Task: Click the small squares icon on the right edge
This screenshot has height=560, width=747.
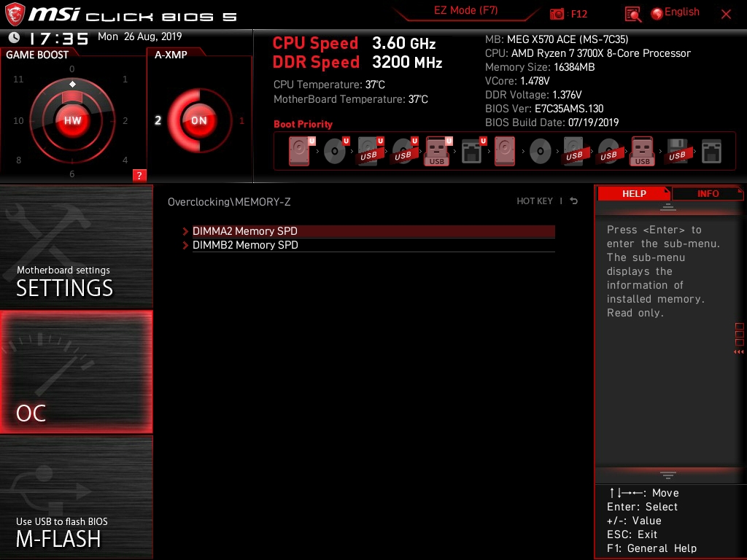Action: 740,334
